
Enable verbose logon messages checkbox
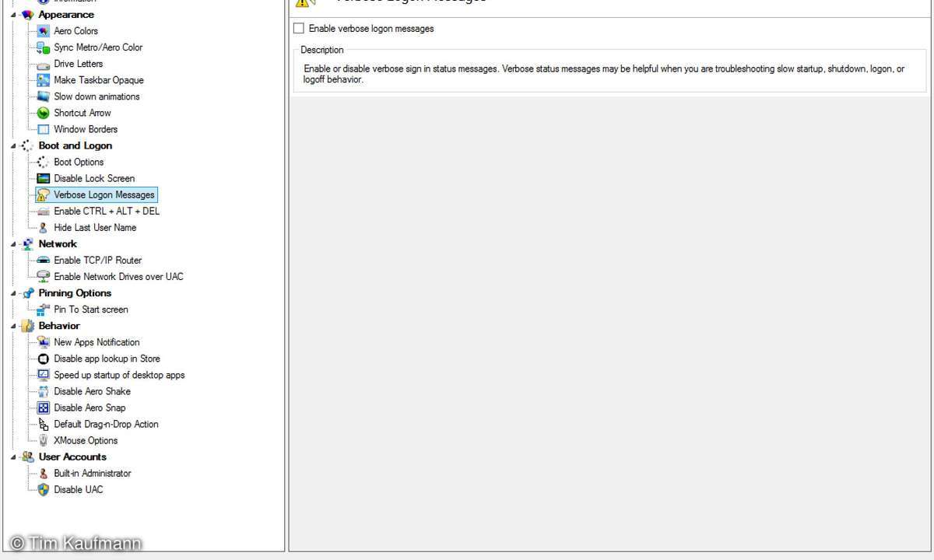pyautogui.click(x=299, y=29)
